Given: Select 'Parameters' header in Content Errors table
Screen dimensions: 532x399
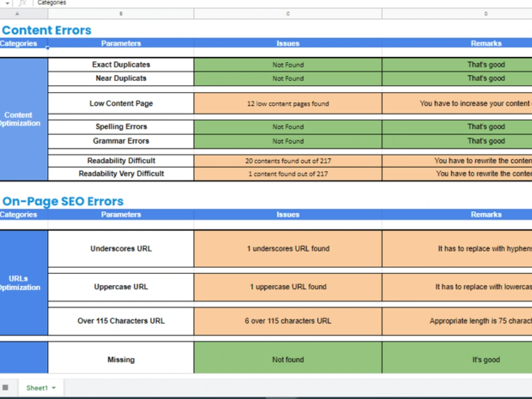Looking at the screenshot, I should pos(121,44).
